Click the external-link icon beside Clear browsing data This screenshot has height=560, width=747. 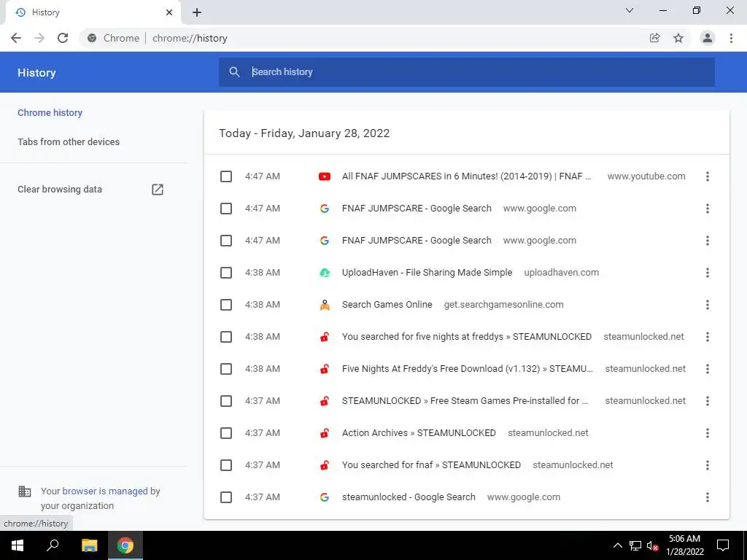(x=158, y=190)
